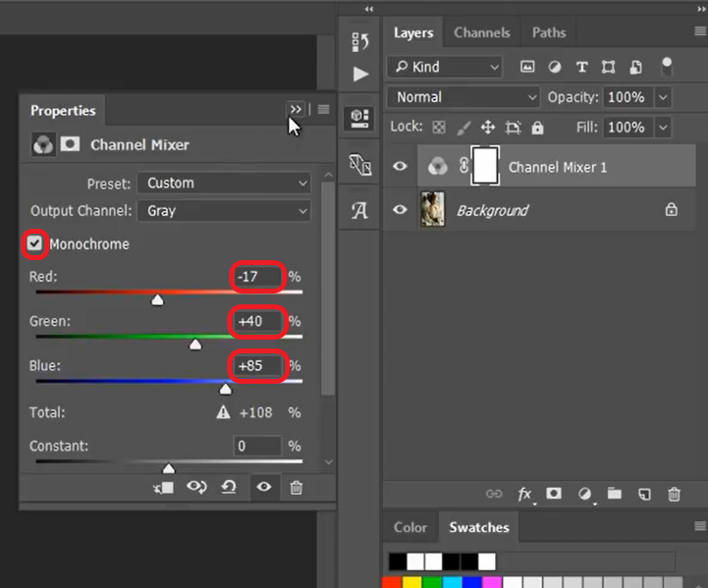Filter layers by smart objects icon

pos(635,67)
